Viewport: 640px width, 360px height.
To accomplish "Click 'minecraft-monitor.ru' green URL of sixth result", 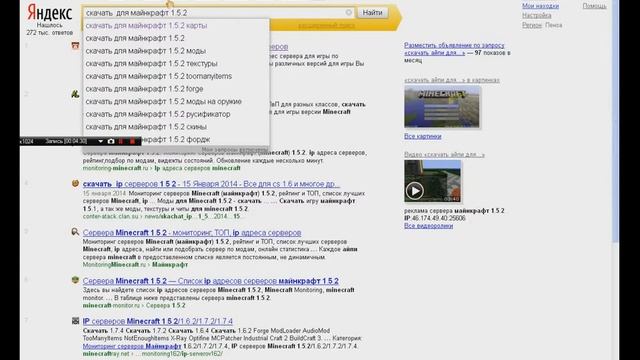I will [x=112, y=305].
